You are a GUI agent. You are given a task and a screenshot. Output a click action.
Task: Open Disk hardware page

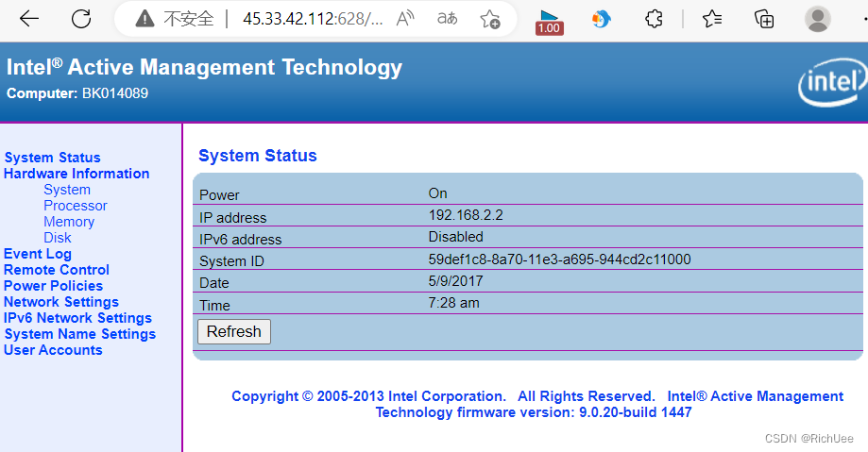(58, 238)
